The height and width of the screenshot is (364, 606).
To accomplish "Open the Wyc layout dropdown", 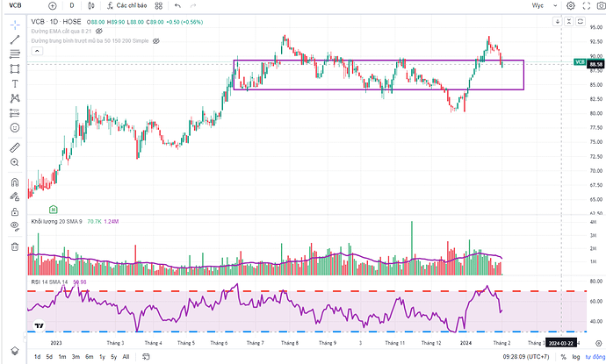I will click(544, 6).
